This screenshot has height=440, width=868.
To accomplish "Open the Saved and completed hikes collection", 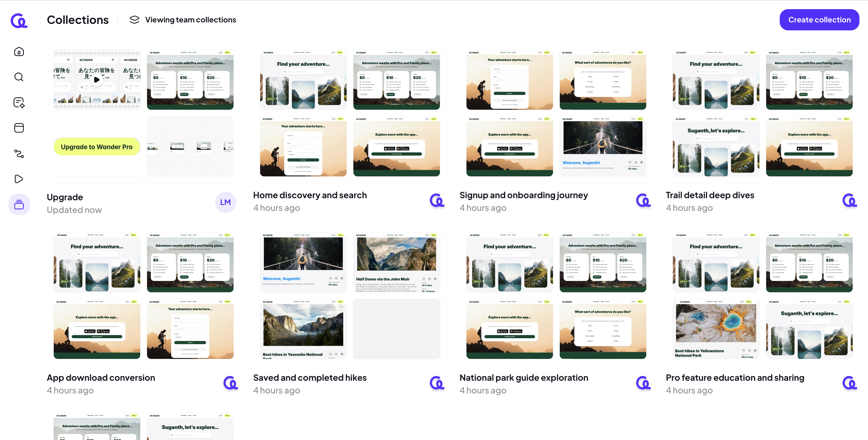I will (310, 378).
